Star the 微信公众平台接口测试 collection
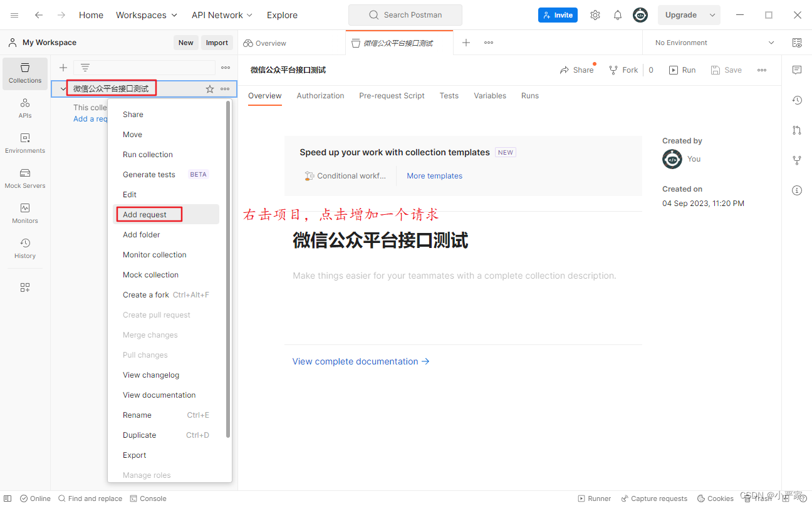Viewport: 812px width, 506px height. [x=210, y=89]
